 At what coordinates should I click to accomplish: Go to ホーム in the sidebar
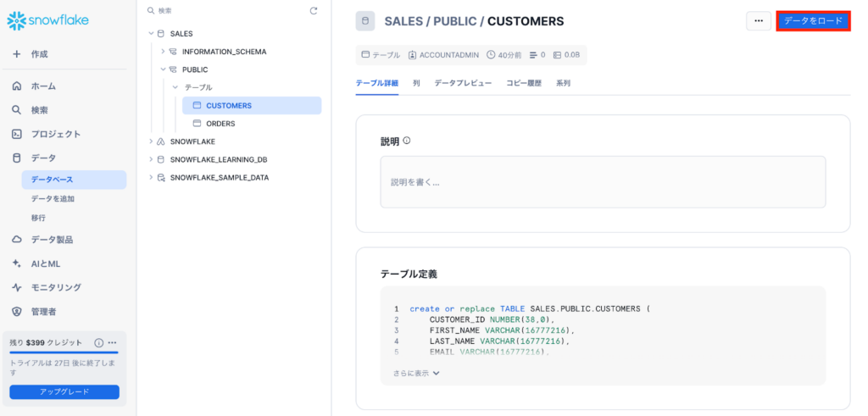tap(42, 86)
